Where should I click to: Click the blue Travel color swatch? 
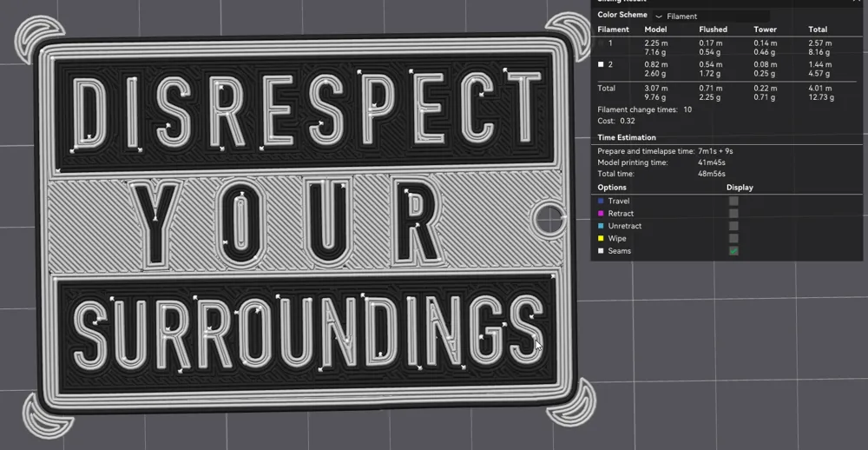601,202
